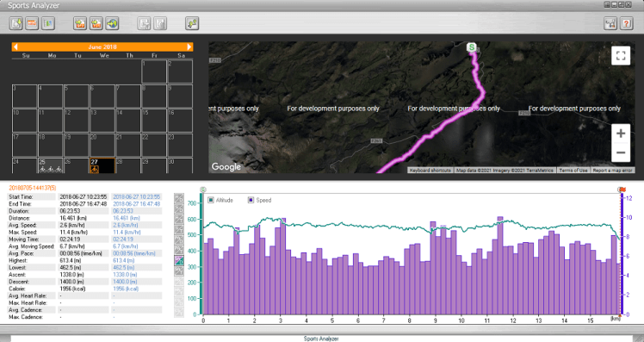Select June 10 in the calendar
Image resolution: width=644 pixels, height=342 pixels.
point(25,121)
